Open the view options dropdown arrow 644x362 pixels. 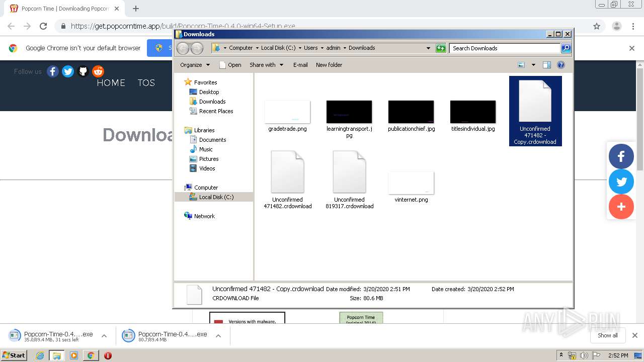pos(533,65)
